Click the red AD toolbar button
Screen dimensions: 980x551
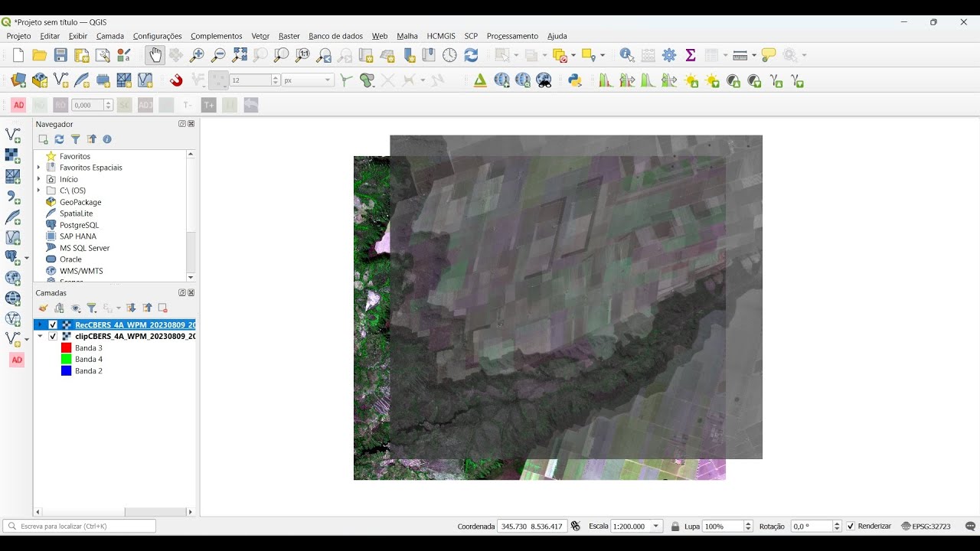click(x=18, y=105)
